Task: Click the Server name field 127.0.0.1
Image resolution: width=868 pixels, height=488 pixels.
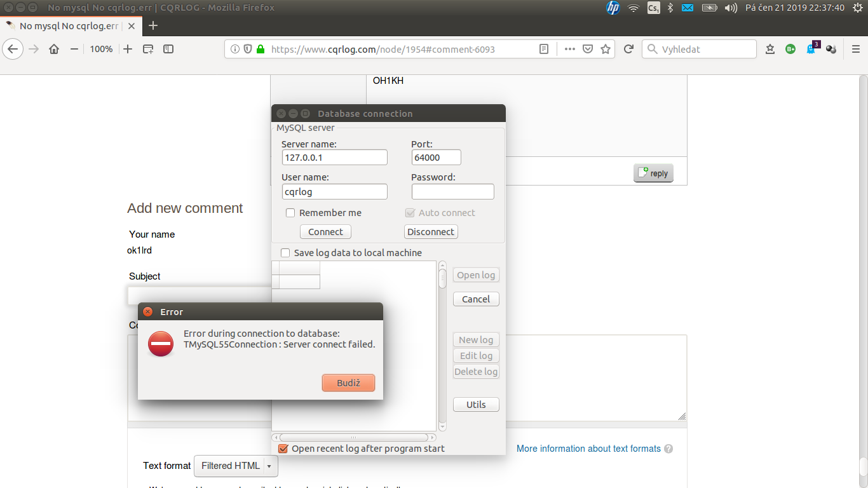Action: tap(335, 158)
